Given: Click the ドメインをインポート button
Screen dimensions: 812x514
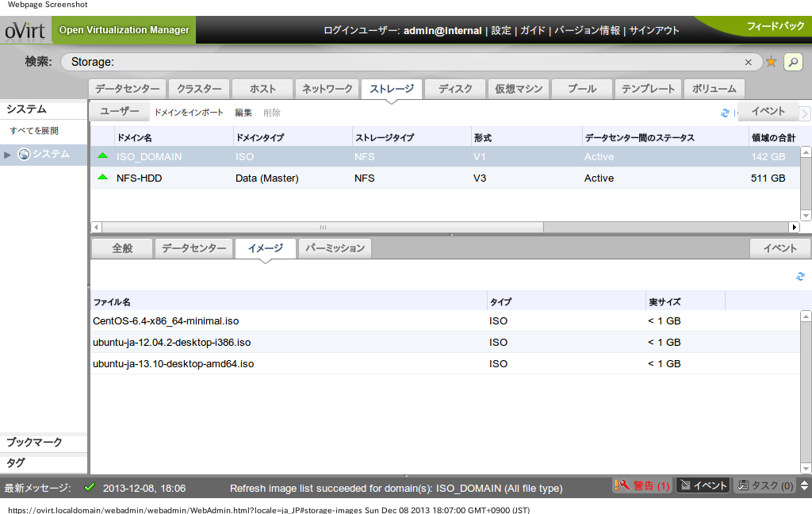Looking at the screenshot, I should click(x=189, y=113).
